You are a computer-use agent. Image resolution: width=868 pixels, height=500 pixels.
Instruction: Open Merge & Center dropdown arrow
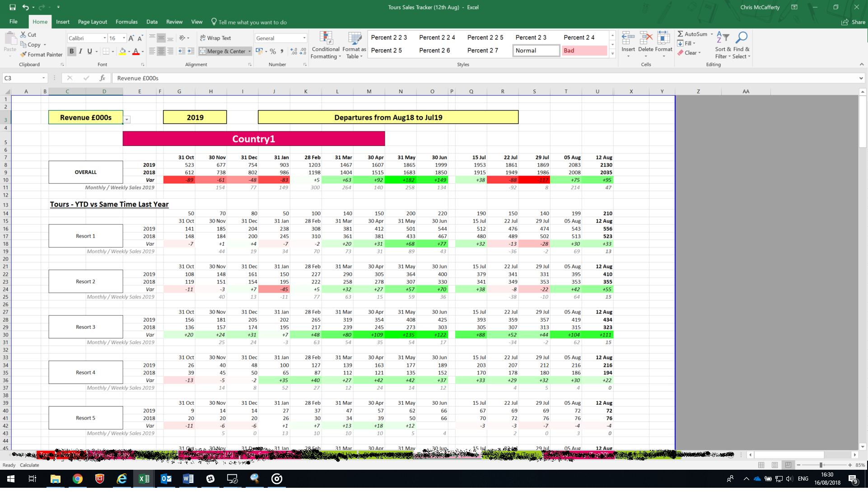coord(249,51)
